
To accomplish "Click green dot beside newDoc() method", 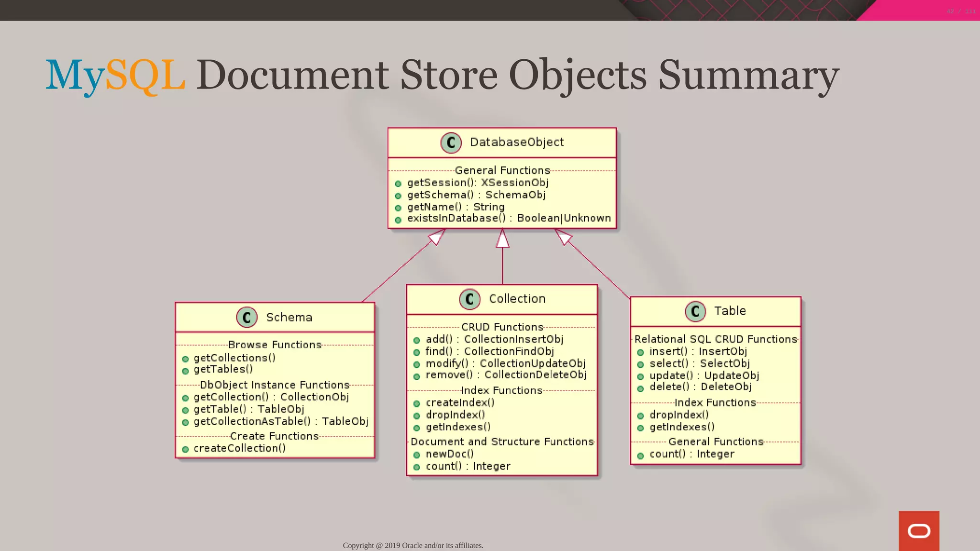I will point(417,455).
